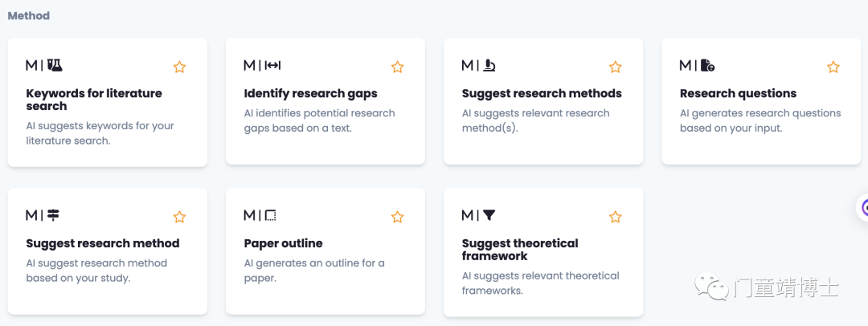The height and width of the screenshot is (326, 868).
Task: Favorite the Suggest theoretical framework card
Action: 616,217
